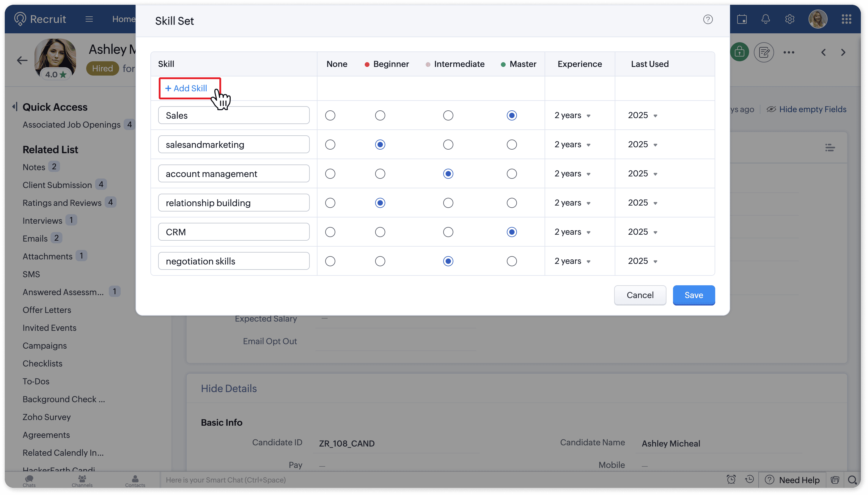Open the apps grid launcher
868x495 pixels.
846,19
